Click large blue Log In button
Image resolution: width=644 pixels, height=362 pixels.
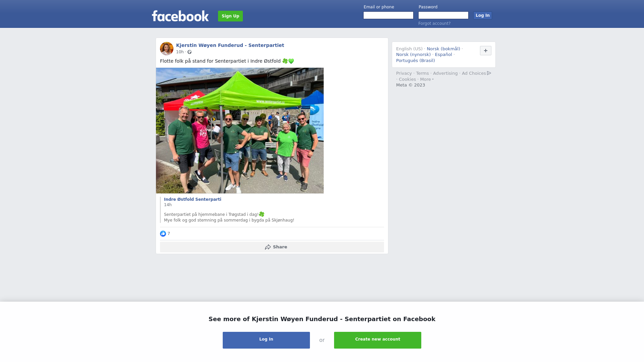266,340
